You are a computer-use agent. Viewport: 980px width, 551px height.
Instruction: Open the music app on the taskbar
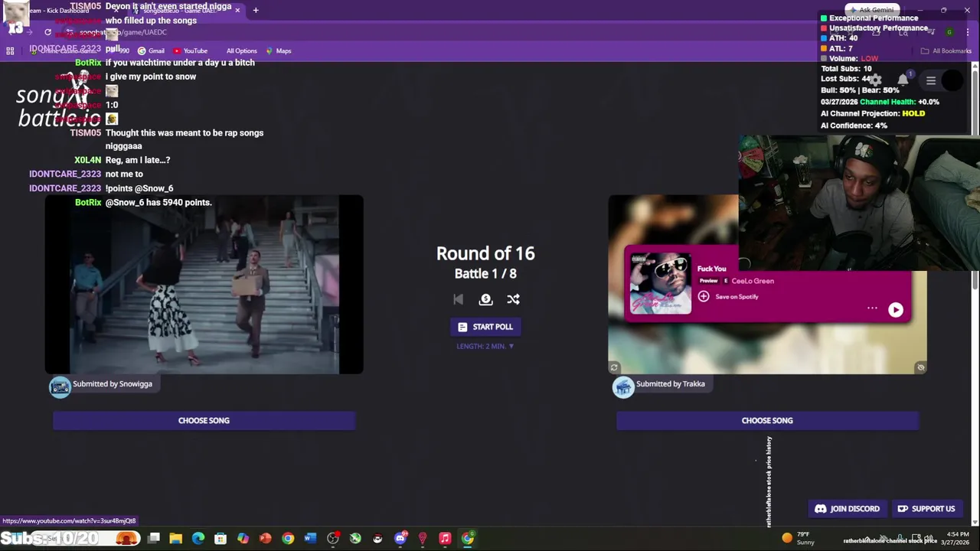coord(445,539)
